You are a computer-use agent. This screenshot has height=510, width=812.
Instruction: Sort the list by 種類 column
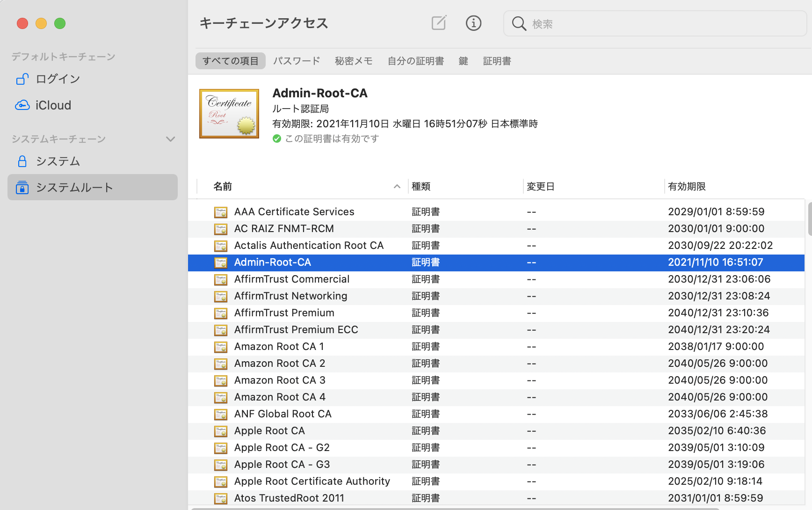pos(421,186)
